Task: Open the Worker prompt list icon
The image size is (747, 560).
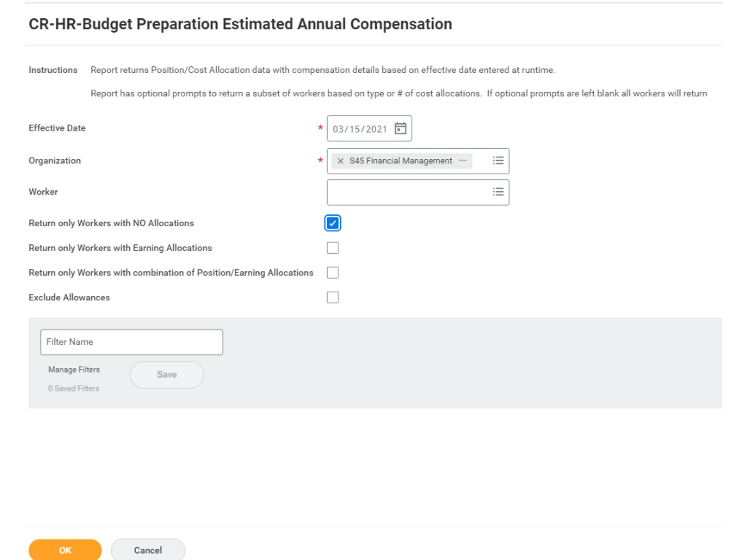Action: (x=498, y=192)
